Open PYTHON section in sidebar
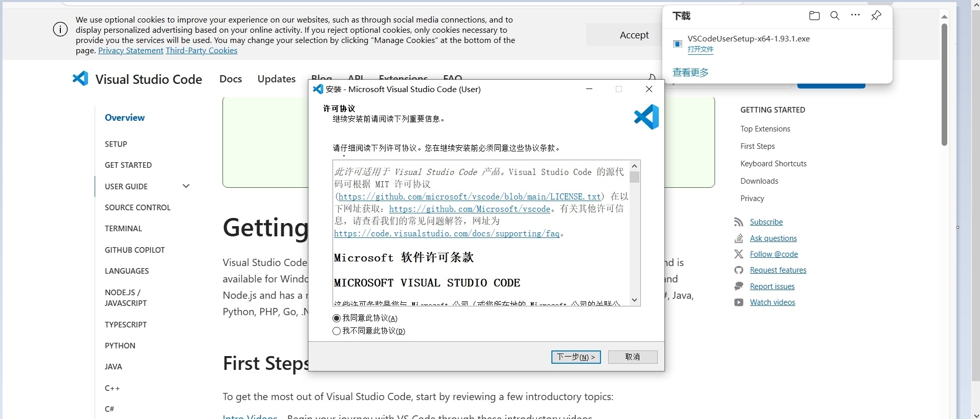This screenshot has height=419, width=980. pos(120,346)
